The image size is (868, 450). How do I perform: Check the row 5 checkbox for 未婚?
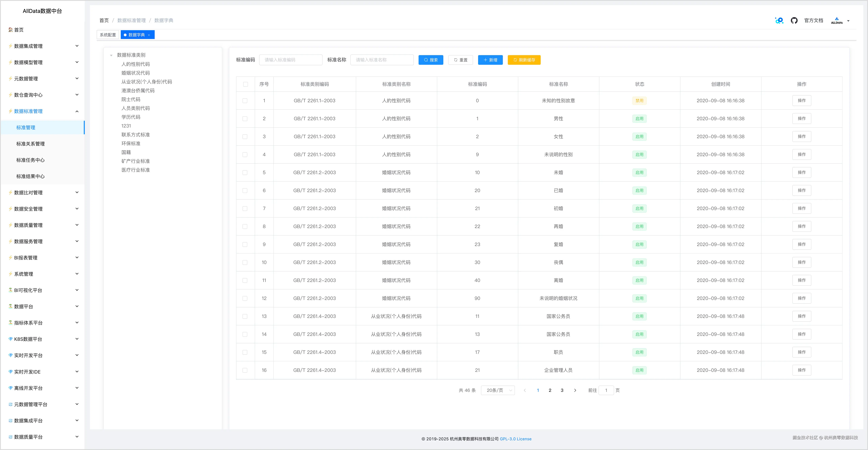(x=245, y=172)
